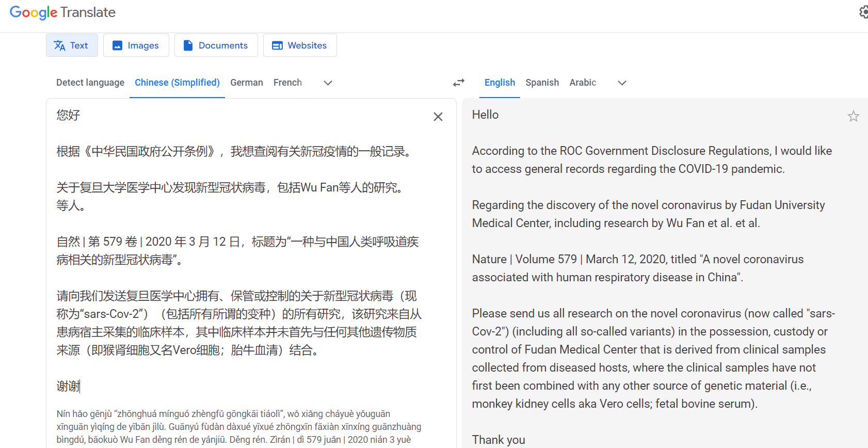Select English as target language
This screenshot has height=448, width=868.
[500, 83]
